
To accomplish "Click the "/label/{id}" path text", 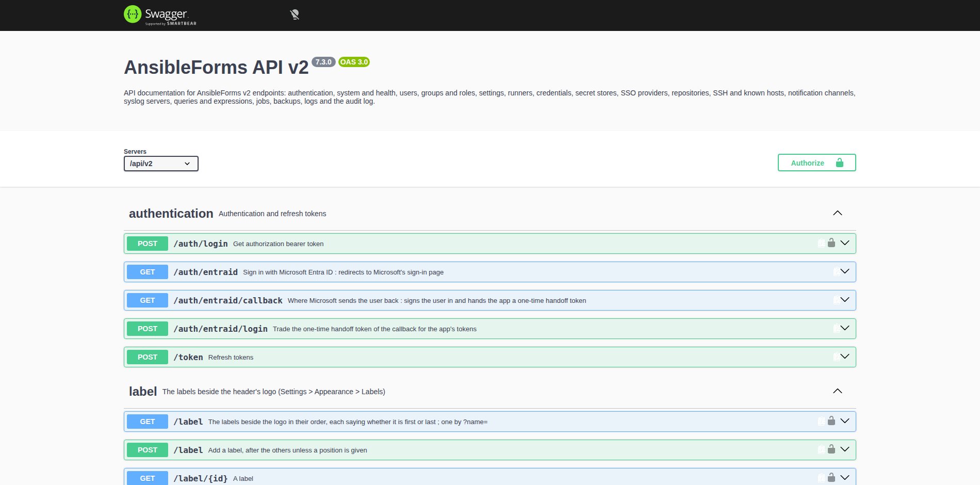I will point(201,478).
